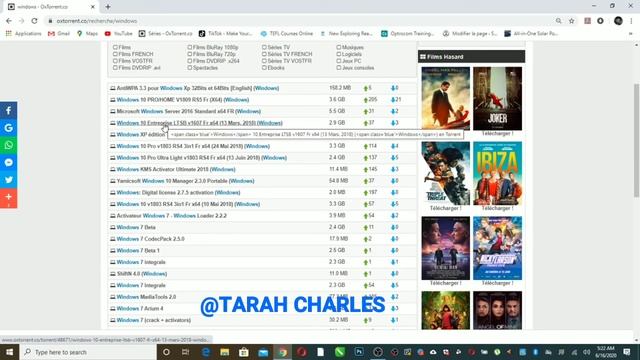Open the Maps bookmark
Screen dimensions: 640x360
pyautogui.click(x=87, y=33)
